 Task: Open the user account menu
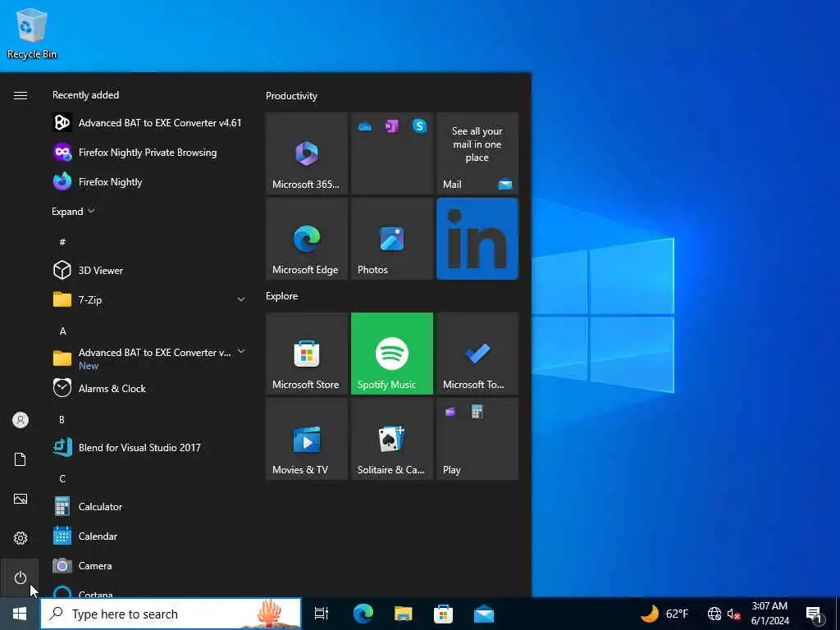pyautogui.click(x=21, y=420)
